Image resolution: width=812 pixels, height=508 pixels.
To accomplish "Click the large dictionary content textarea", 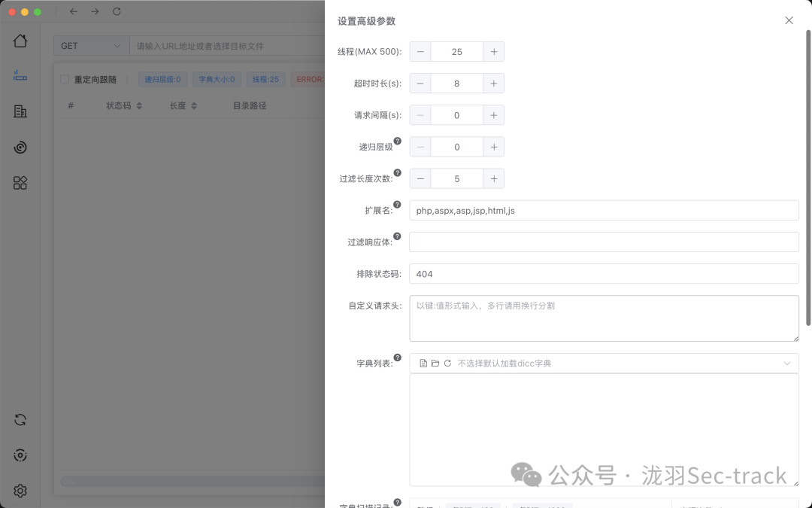I will click(x=604, y=430).
